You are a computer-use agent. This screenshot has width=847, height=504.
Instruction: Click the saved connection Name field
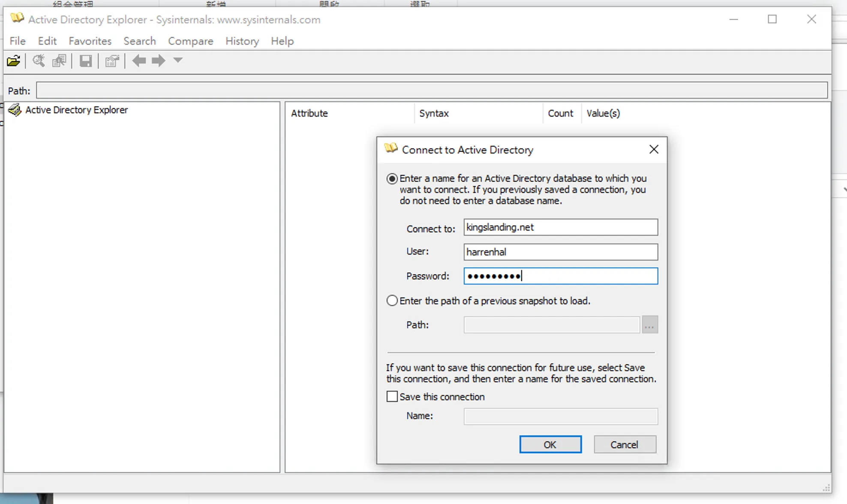(x=561, y=416)
